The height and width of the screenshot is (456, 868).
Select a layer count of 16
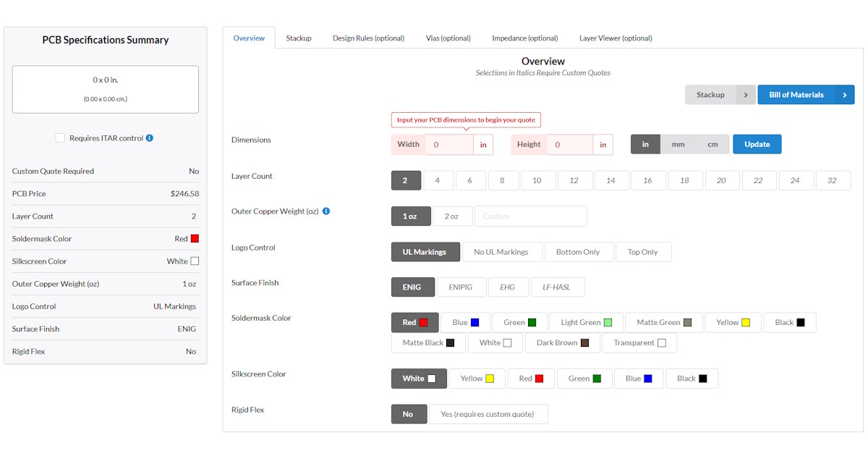pos(649,180)
